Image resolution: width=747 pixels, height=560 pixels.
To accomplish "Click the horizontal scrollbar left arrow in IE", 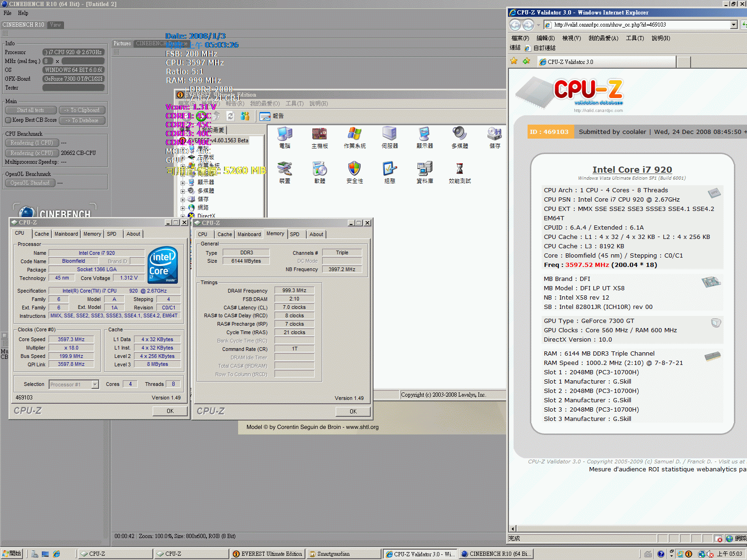I will click(x=513, y=529).
